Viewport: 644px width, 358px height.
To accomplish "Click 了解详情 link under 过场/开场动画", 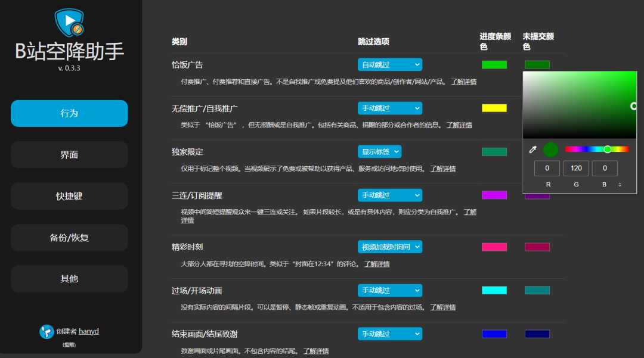I will click(x=442, y=307).
